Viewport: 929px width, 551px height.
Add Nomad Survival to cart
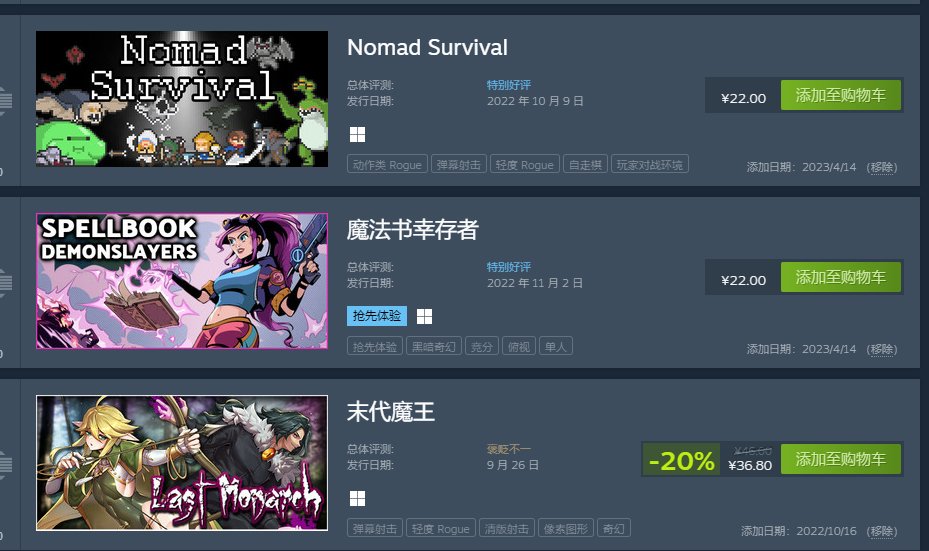pyautogui.click(x=841, y=95)
